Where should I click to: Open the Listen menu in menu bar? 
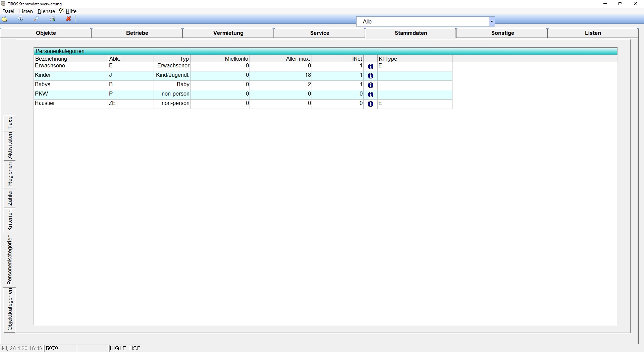pyautogui.click(x=26, y=11)
